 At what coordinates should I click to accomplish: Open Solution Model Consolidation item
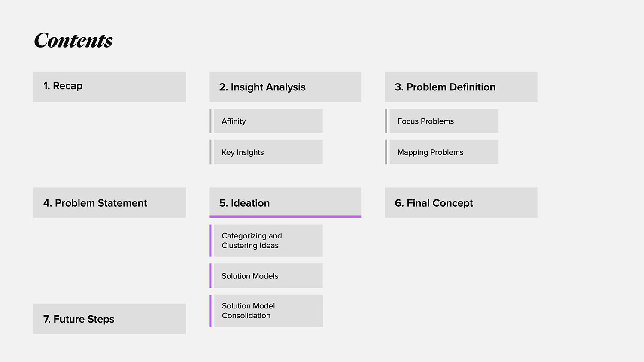point(268,311)
